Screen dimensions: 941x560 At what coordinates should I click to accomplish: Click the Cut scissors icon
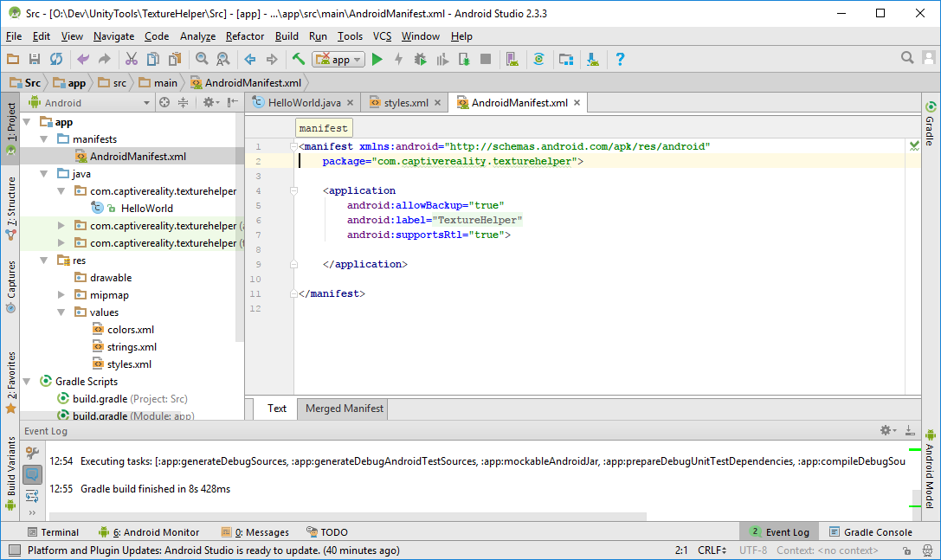[132, 59]
